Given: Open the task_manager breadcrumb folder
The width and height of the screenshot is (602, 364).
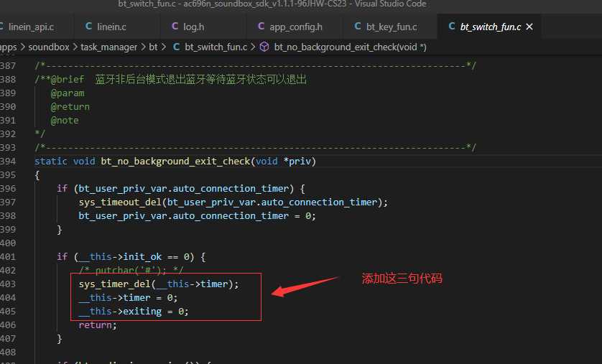Looking at the screenshot, I should [108, 47].
